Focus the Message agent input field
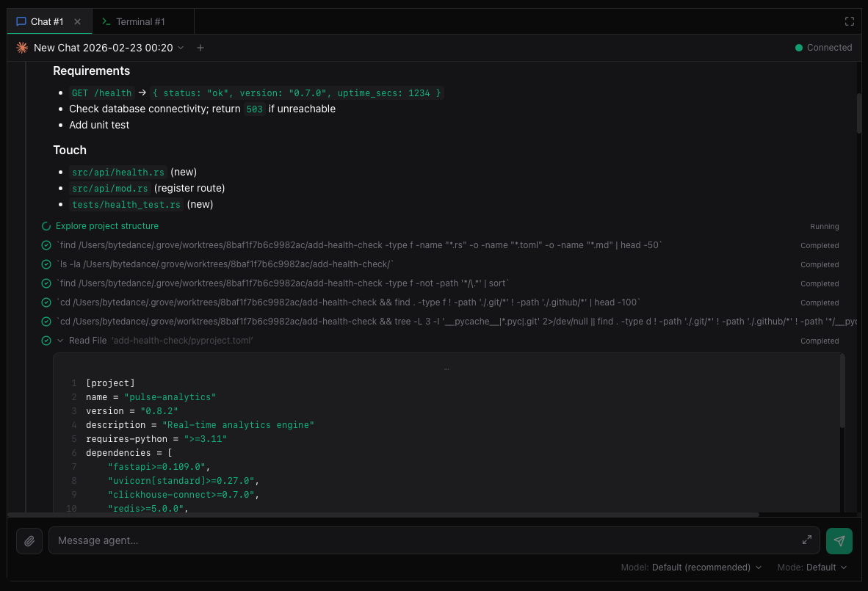868x591 pixels. tap(426, 540)
